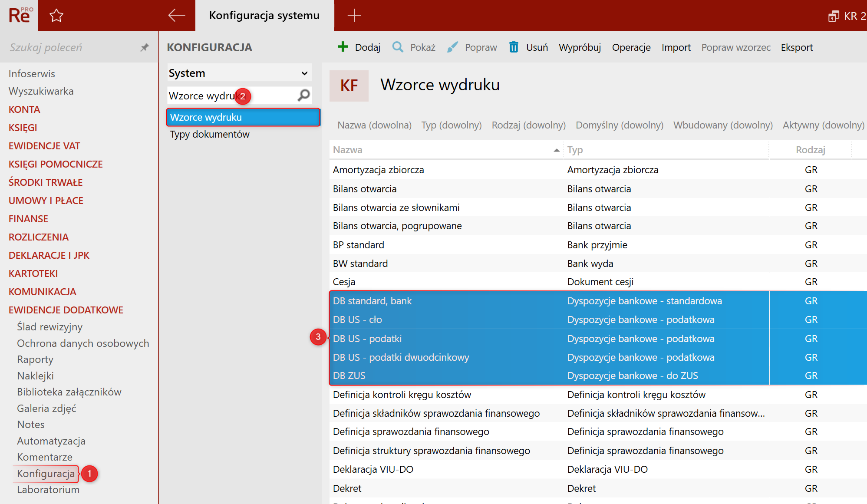Image resolution: width=867 pixels, height=504 pixels.
Task: Click the Eksport button
Action: pos(796,47)
